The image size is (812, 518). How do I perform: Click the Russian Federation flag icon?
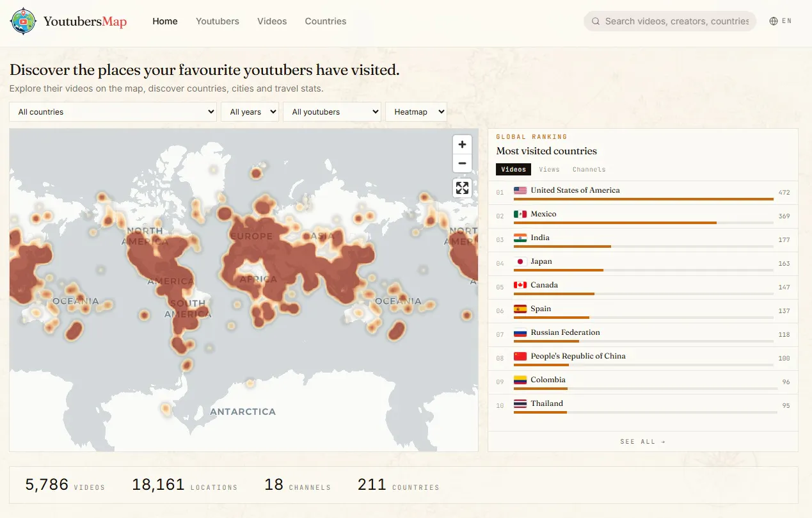point(520,332)
